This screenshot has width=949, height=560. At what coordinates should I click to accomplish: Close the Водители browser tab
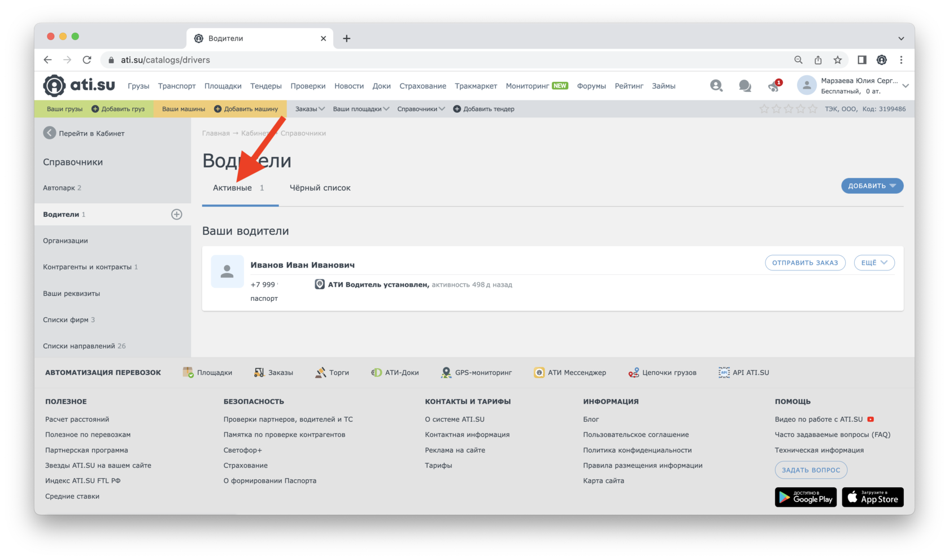[323, 38]
